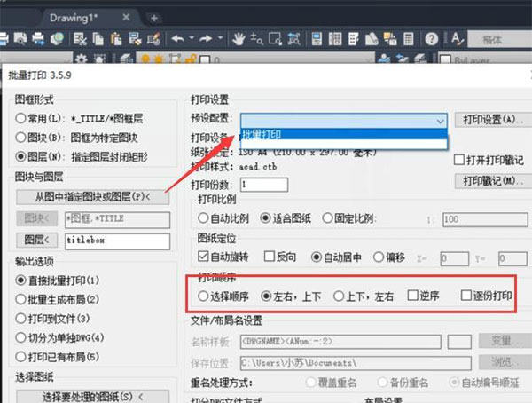Select 上下，左右 print order radio
Viewport: 532px width, 403px height.
[x=339, y=296]
